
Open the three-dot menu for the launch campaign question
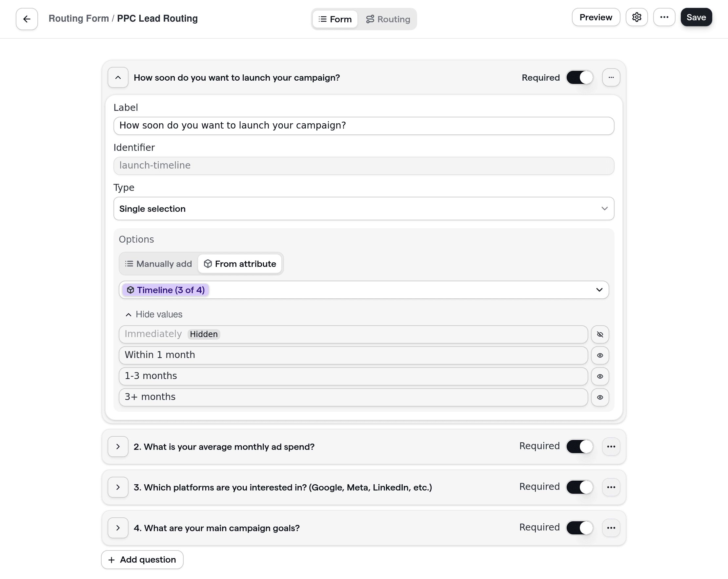[x=611, y=77]
